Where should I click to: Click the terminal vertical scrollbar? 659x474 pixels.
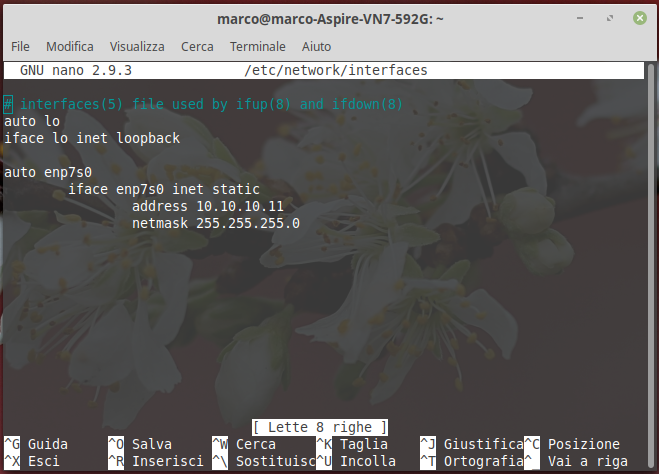point(651,265)
